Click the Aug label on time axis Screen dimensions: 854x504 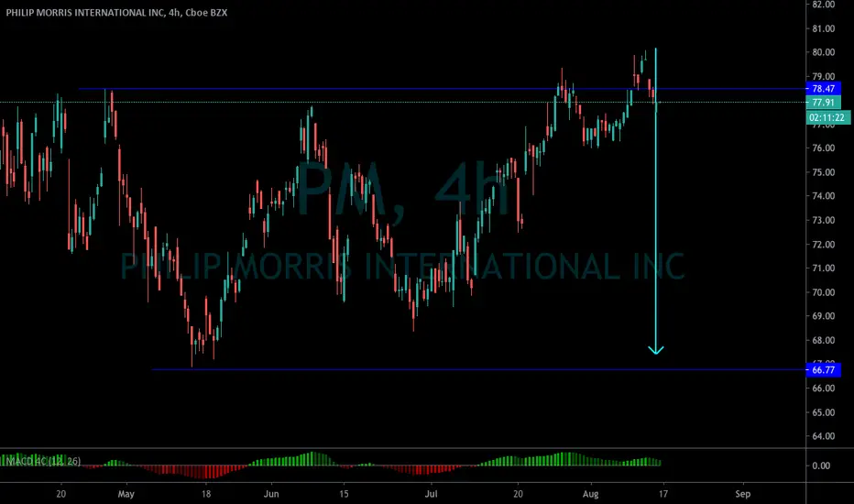click(590, 494)
